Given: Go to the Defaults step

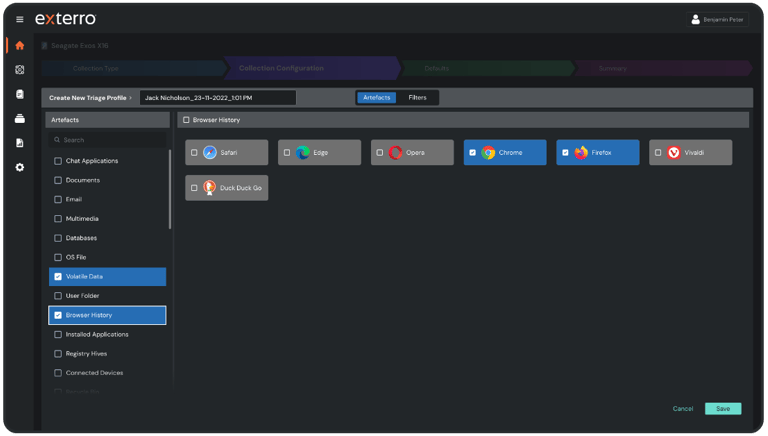Looking at the screenshot, I should point(487,69).
